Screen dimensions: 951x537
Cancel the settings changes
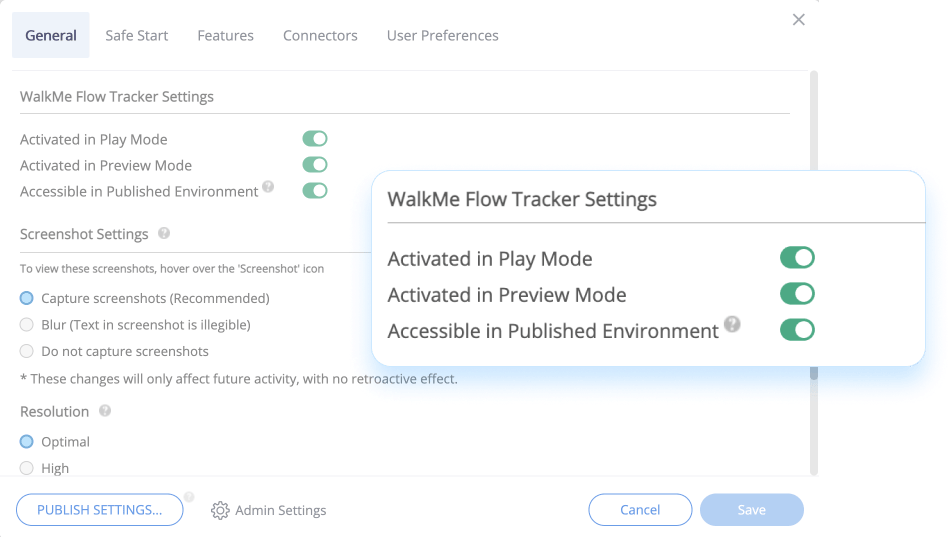point(640,510)
